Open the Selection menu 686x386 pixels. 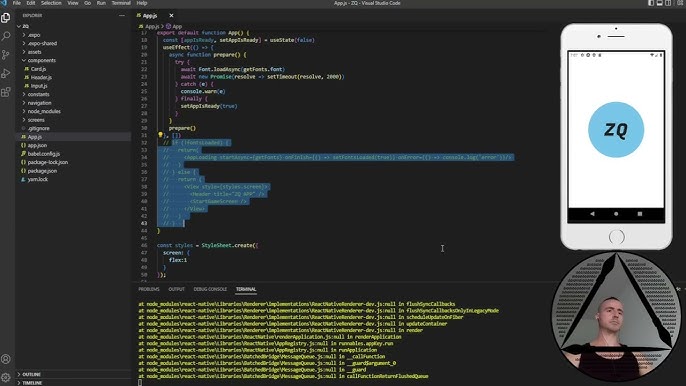[51, 3]
